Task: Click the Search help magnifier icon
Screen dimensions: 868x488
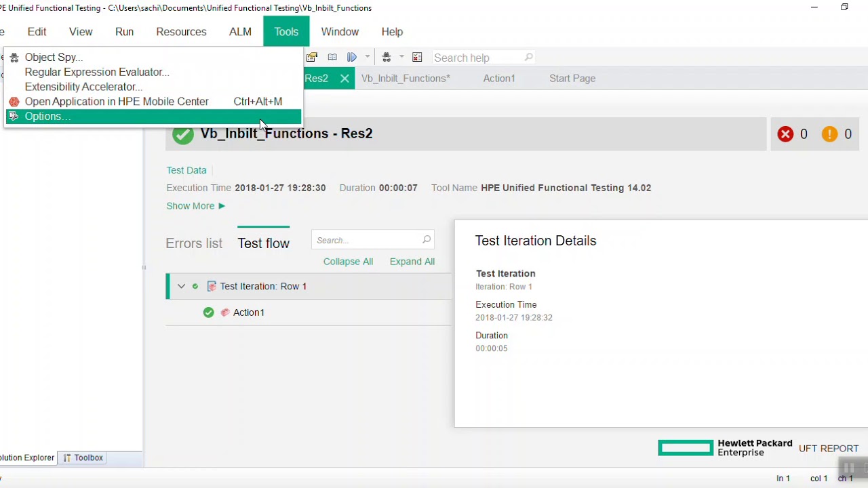Action: click(529, 58)
